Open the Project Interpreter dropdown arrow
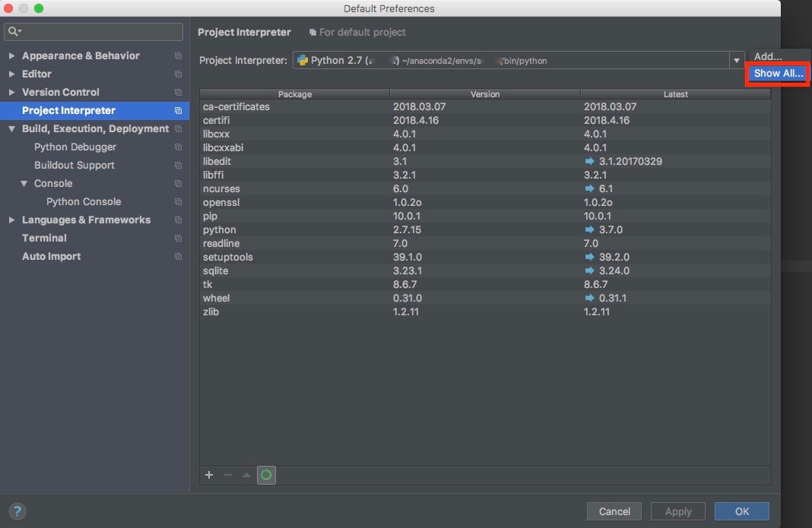 [x=737, y=61]
